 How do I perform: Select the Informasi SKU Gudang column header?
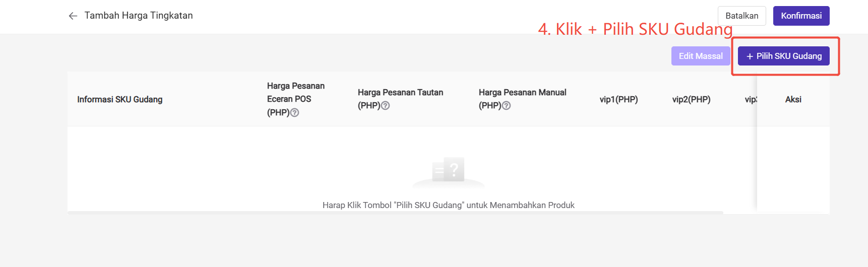click(120, 100)
